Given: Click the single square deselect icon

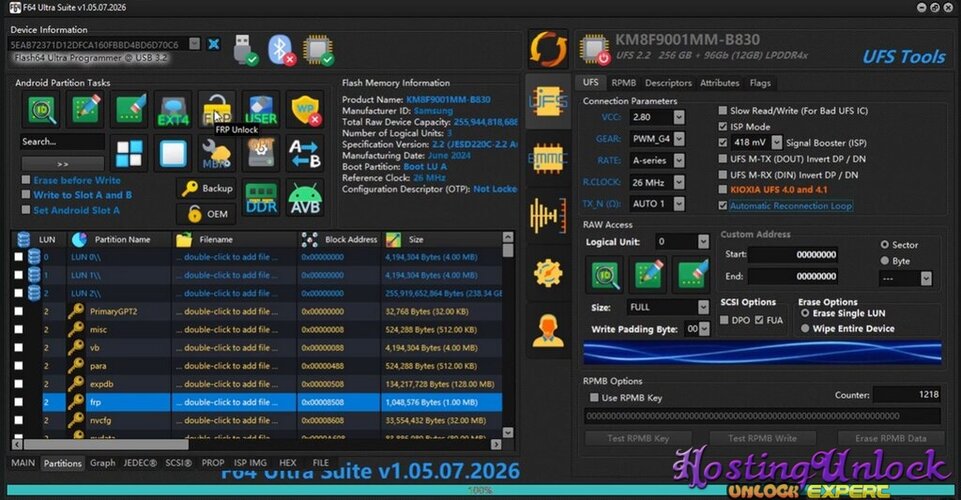Looking at the screenshot, I should (173, 153).
